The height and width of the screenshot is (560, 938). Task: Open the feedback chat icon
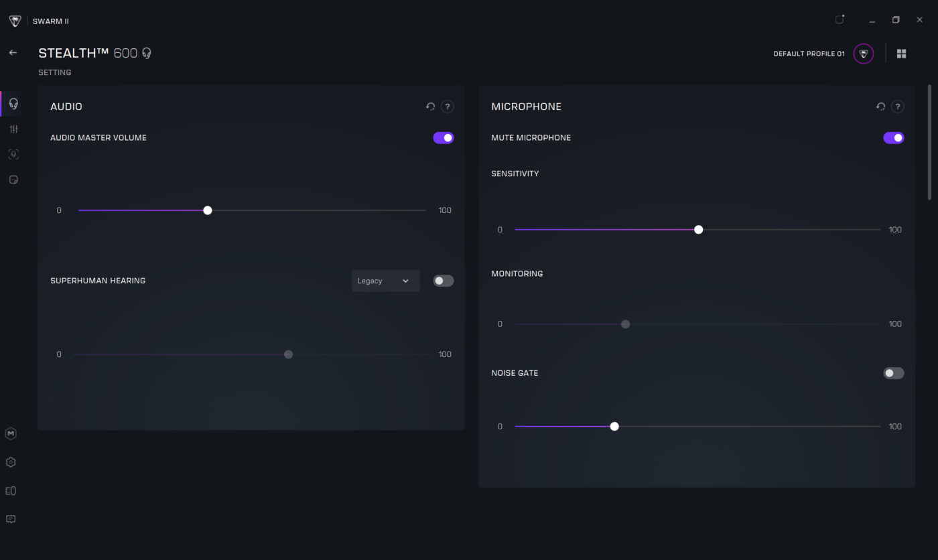(x=11, y=519)
